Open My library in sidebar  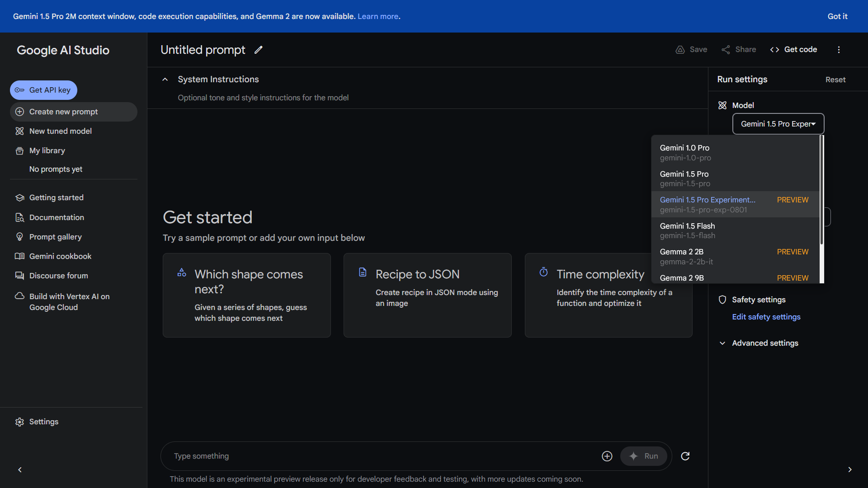click(74, 150)
